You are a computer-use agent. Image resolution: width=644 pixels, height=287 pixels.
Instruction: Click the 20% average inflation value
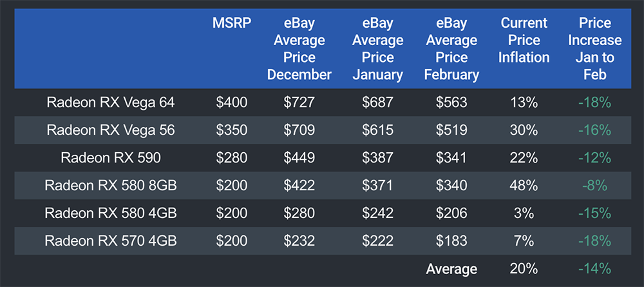coord(524,269)
